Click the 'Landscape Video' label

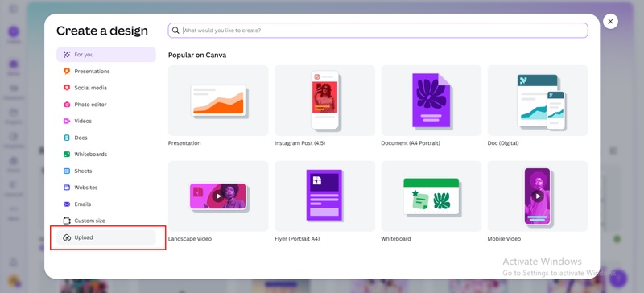(x=190, y=239)
